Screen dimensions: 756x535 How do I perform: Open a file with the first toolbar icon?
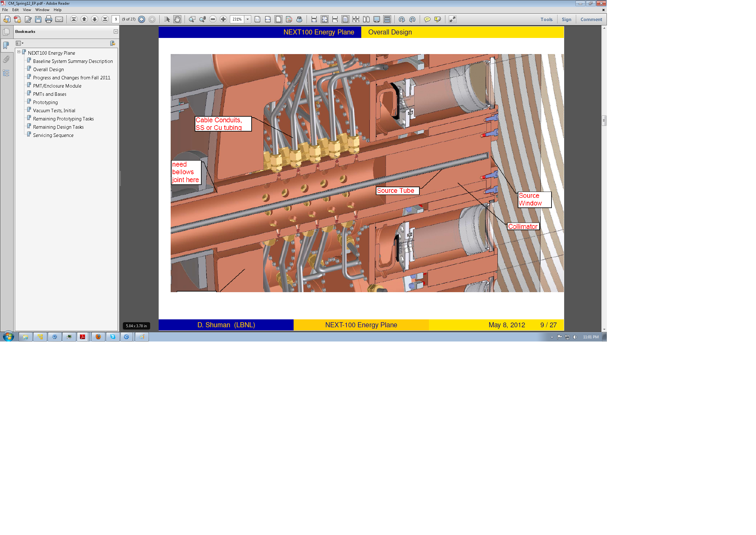tap(7, 19)
